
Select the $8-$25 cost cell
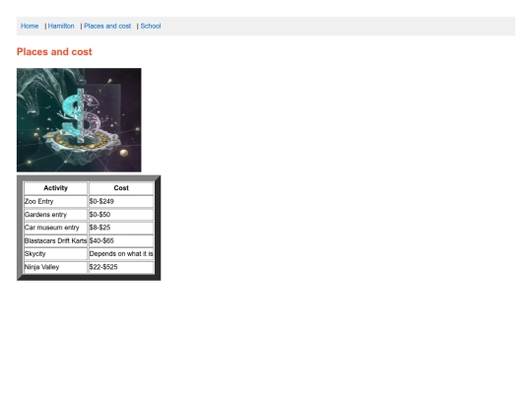pyautogui.click(x=121, y=228)
